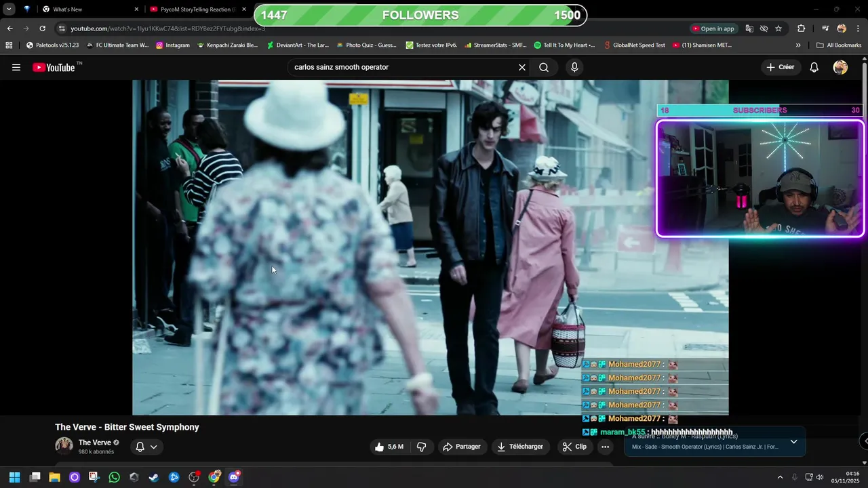Open Testez votre IPv6 bookmark

tap(431, 45)
